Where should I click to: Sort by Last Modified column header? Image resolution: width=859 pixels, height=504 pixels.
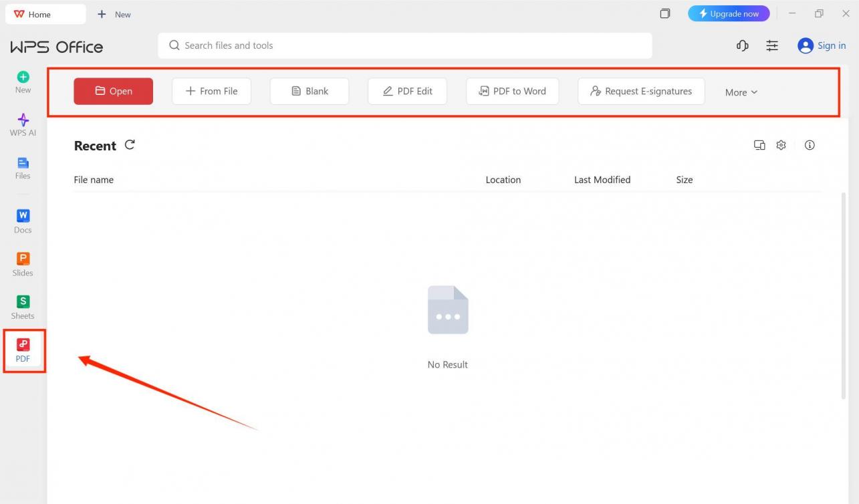(x=602, y=180)
